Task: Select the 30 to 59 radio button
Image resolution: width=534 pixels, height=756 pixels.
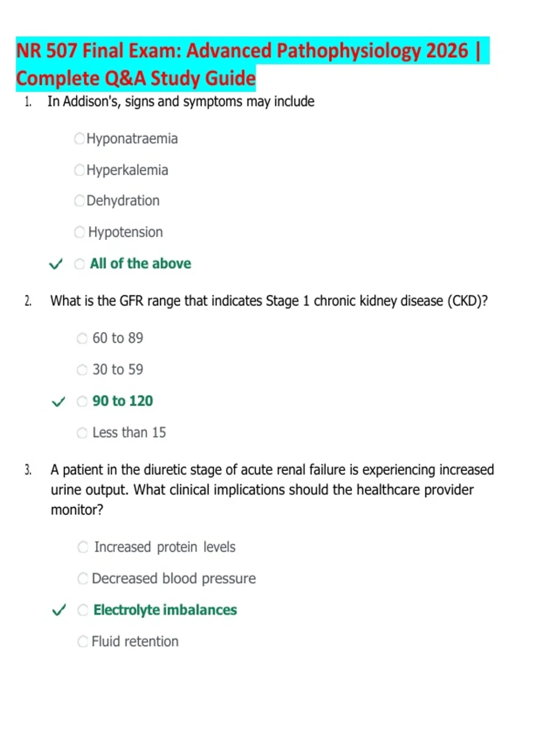Action: (82, 370)
